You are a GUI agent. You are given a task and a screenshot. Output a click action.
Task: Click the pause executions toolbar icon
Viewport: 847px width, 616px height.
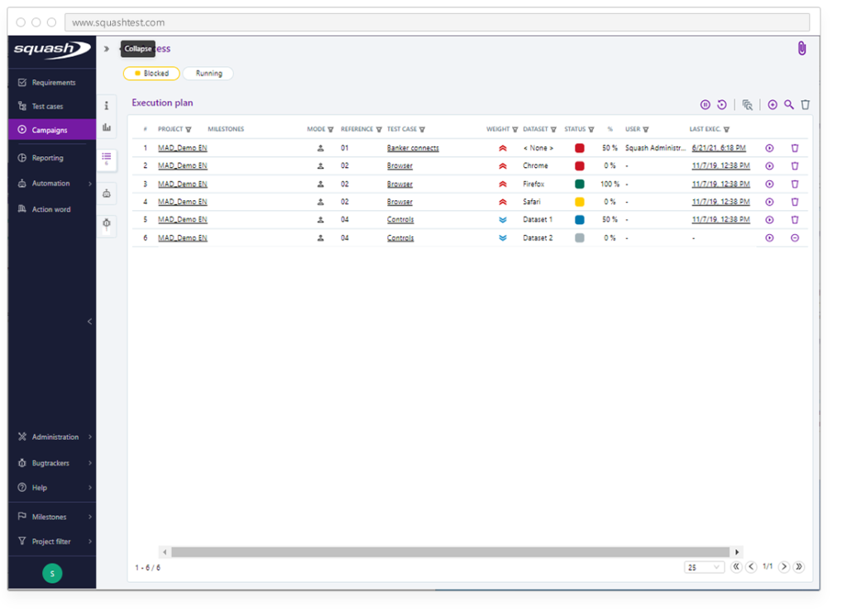[705, 105]
